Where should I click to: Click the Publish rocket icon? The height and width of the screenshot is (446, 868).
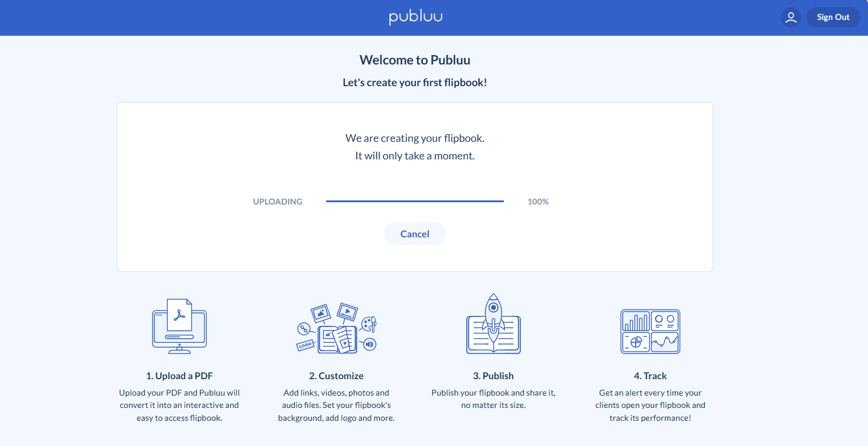tap(493, 325)
